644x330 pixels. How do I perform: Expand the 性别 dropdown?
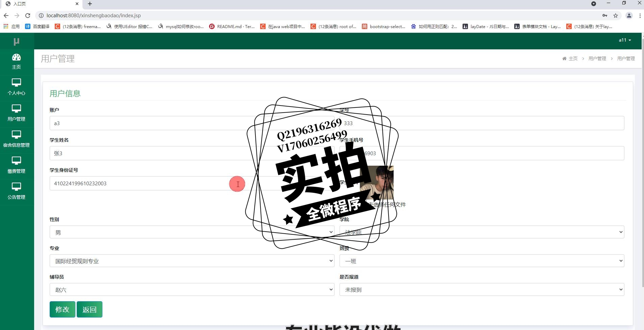coord(192,232)
